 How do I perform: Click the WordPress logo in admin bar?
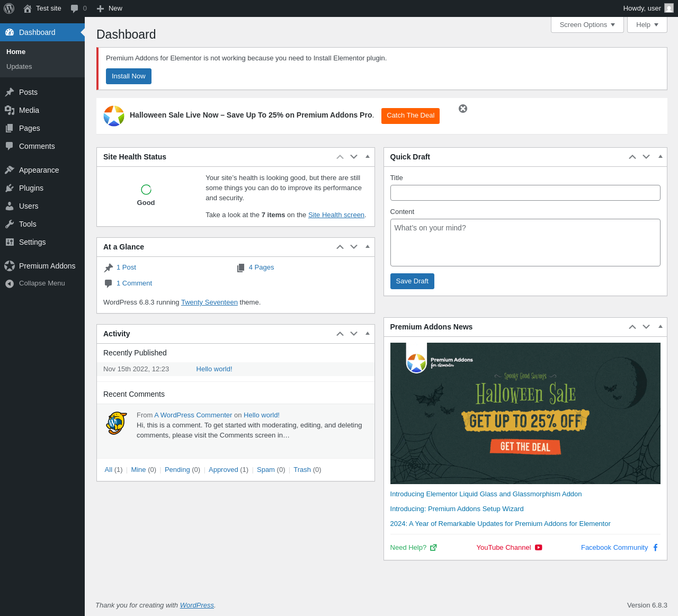point(9,8)
